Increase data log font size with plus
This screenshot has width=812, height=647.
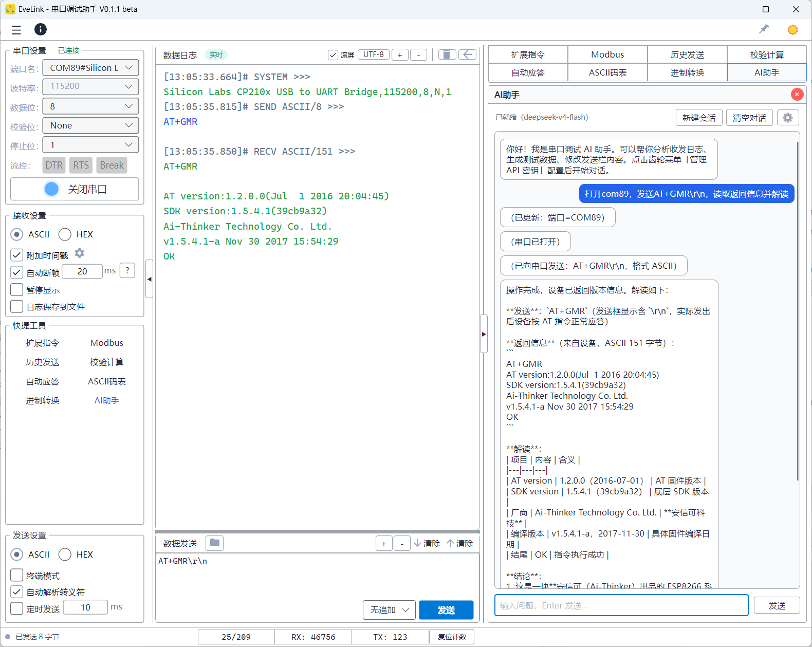tap(400, 54)
